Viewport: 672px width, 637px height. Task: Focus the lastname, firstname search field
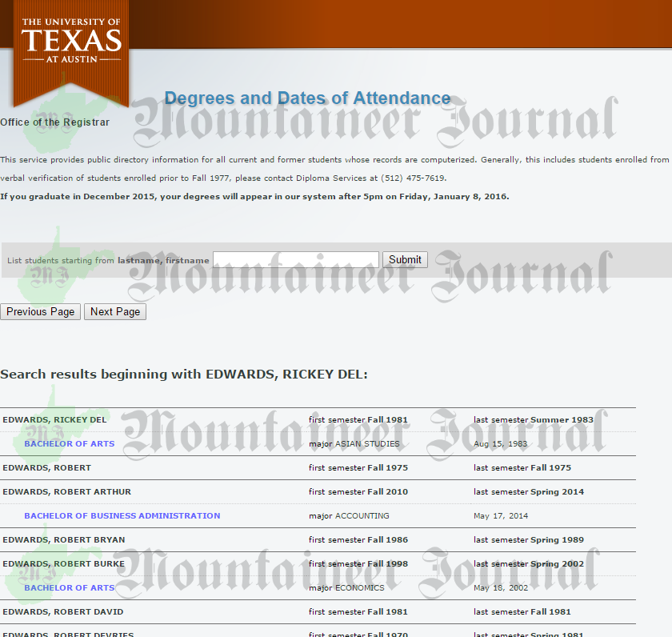[296, 260]
